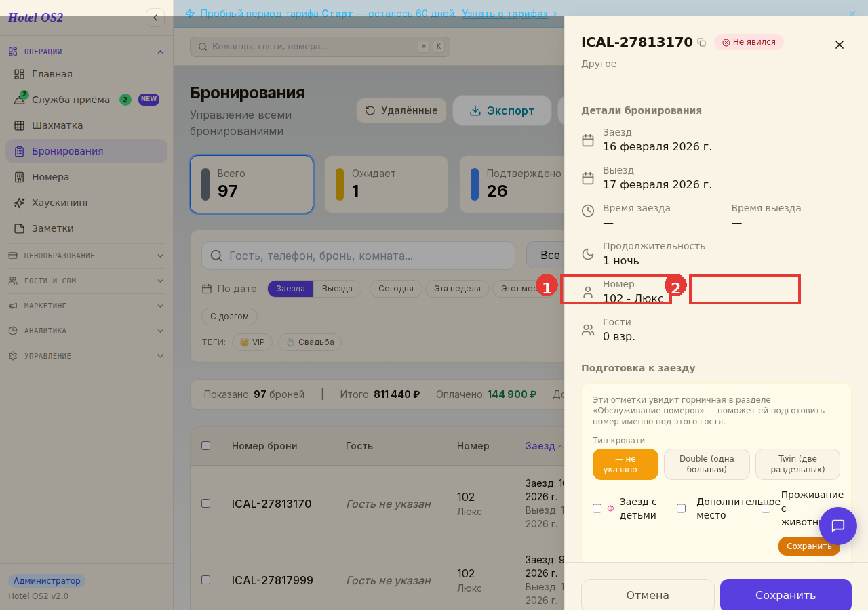Screen dimensions: 868x610
Task: Expand the Управление section
Action: pos(86,356)
